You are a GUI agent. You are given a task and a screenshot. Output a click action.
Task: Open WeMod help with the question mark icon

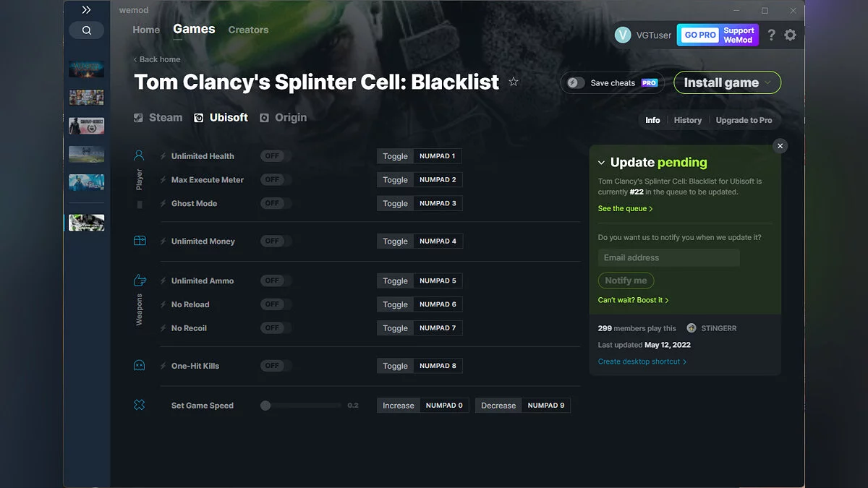point(771,34)
